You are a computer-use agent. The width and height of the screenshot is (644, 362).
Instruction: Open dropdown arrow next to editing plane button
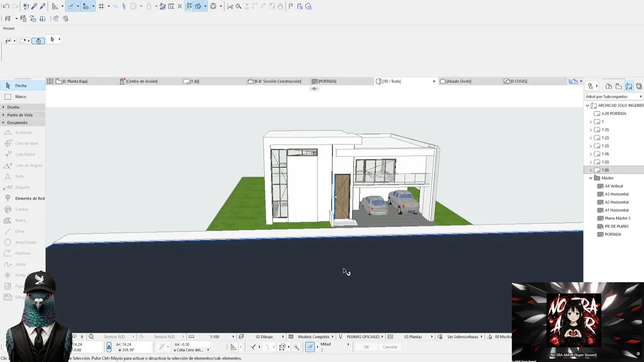pos(205,7)
